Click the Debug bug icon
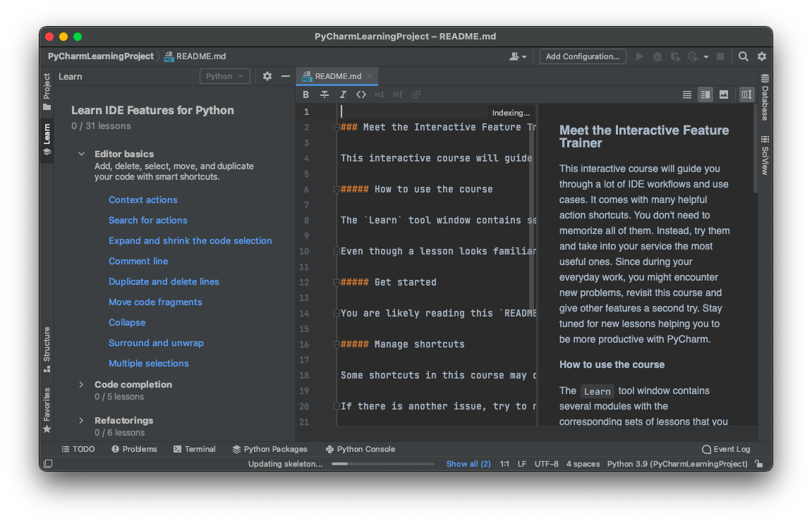The width and height of the screenshot is (812, 523). pos(658,56)
